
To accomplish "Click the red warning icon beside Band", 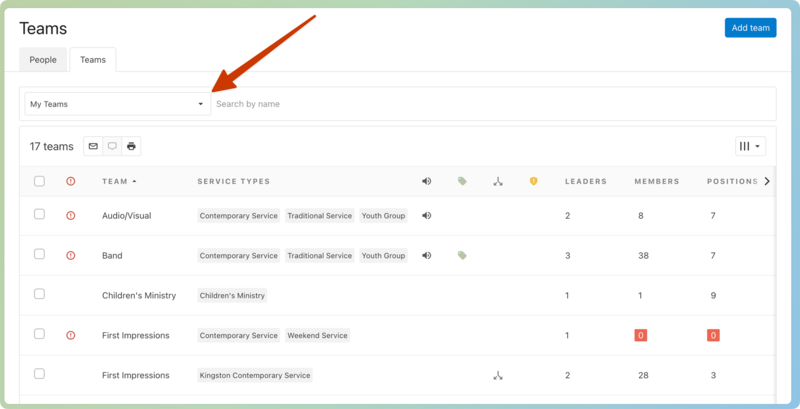I will click(70, 255).
